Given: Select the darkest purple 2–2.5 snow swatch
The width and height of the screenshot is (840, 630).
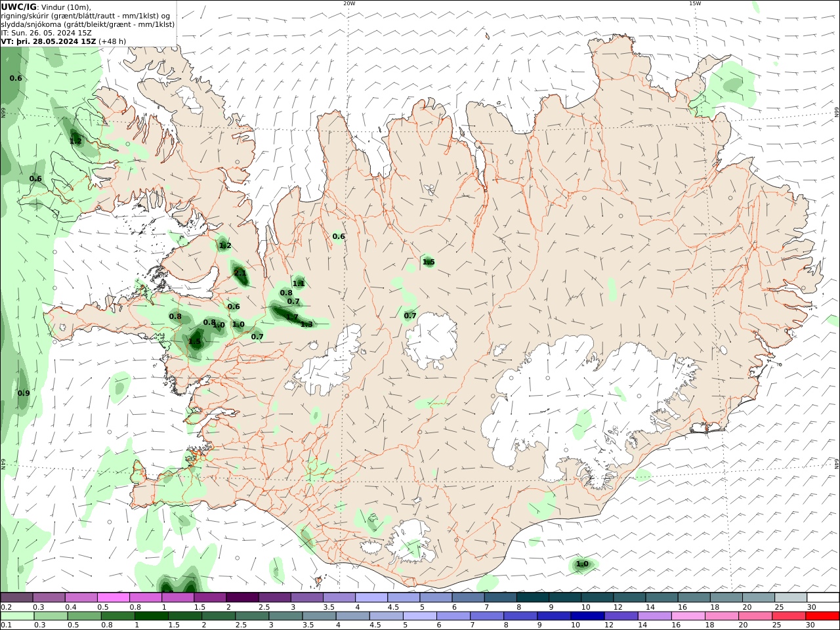Looking at the screenshot, I should [x=242, y=598].
